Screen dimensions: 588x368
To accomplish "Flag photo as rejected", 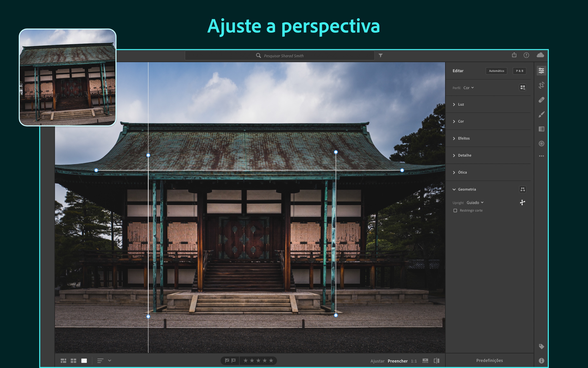I will point(234,360).
